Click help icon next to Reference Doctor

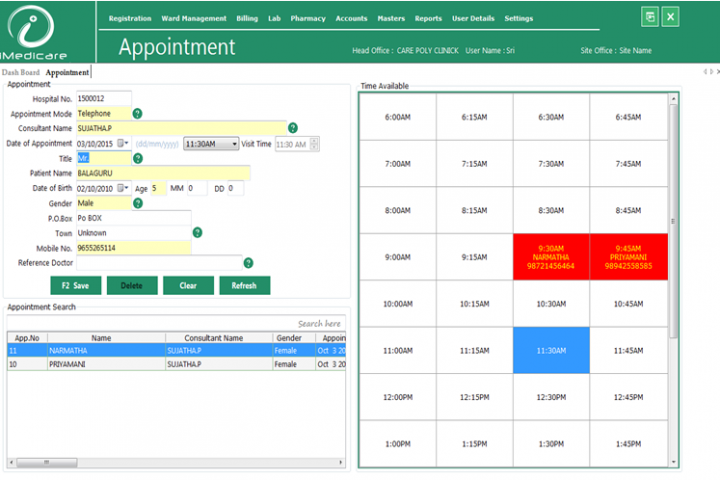pyautogui.click(x=248, y=263)
